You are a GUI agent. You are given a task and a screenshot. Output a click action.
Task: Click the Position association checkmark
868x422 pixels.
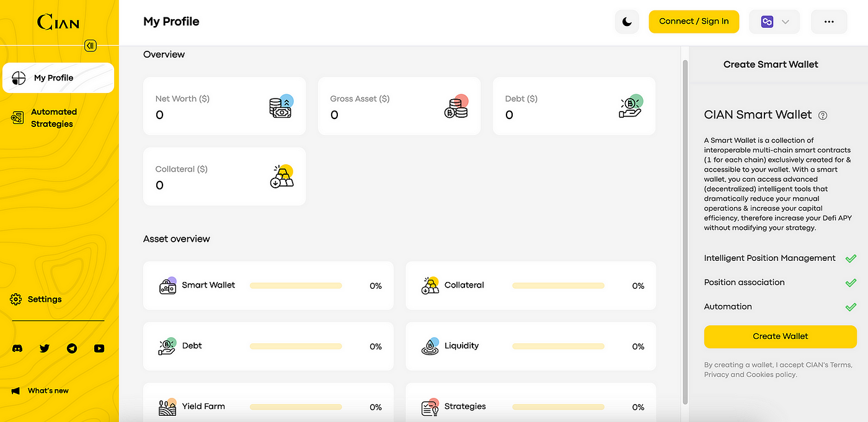coord(851,283)
